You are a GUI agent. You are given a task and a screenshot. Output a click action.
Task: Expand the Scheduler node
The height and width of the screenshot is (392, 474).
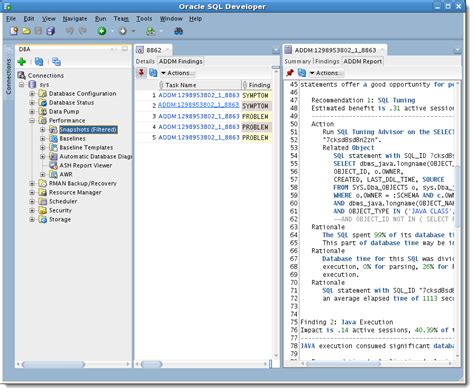click(x=32, y=202)
